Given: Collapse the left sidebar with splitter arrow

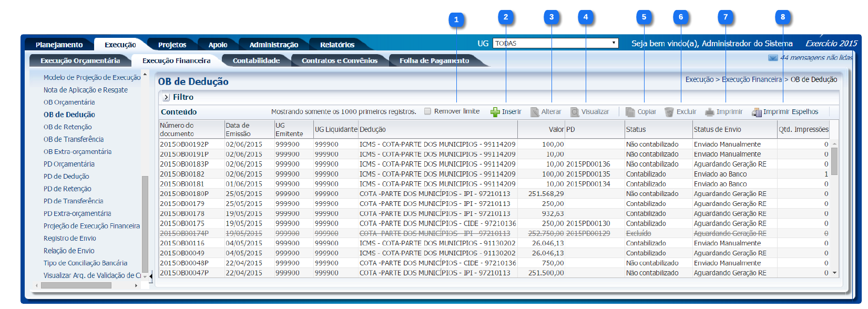Looking at the screenshot, I should point(151,276).
